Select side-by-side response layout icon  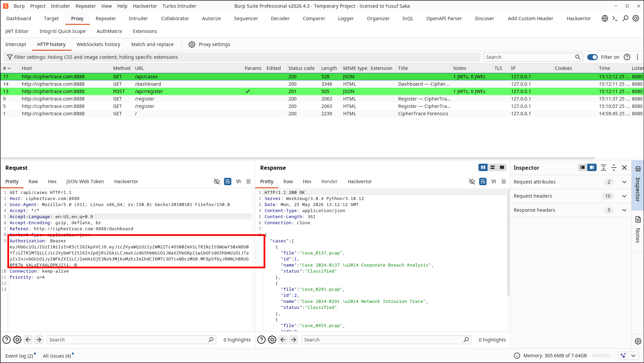click(x=483, y=167)
